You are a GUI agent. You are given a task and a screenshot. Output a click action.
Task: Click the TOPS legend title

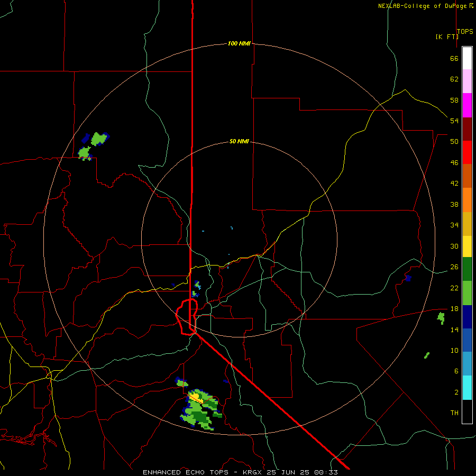(x=465, y=31)
